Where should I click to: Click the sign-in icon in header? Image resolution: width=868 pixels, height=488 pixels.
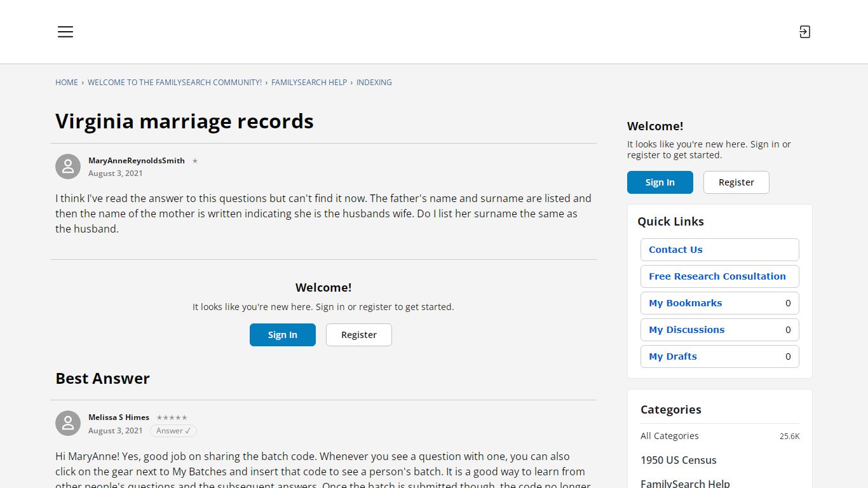(804, 32)
